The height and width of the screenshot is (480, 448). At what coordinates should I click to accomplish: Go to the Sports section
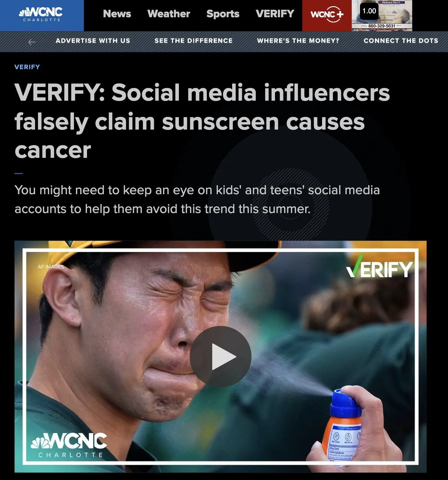pos(223,14)
